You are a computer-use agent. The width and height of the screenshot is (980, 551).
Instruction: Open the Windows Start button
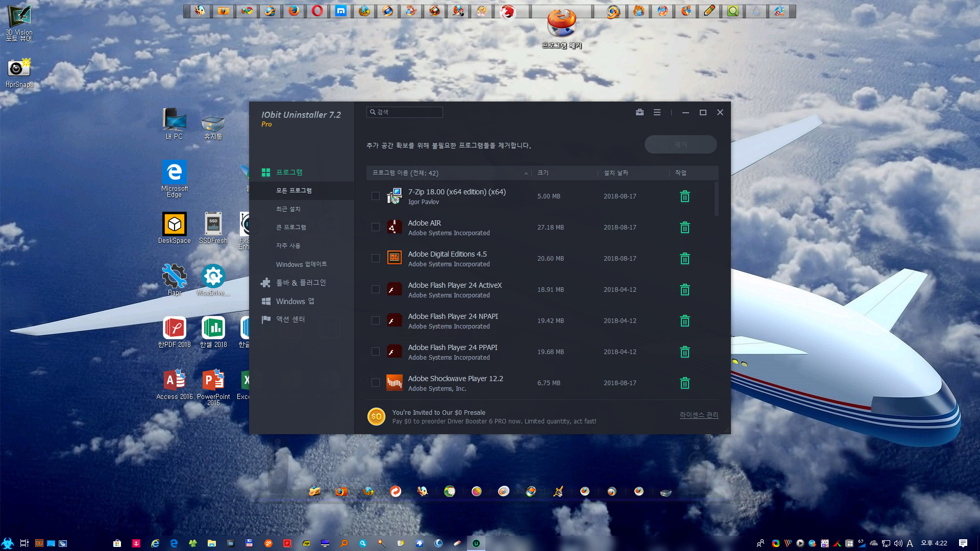(8, 543)
